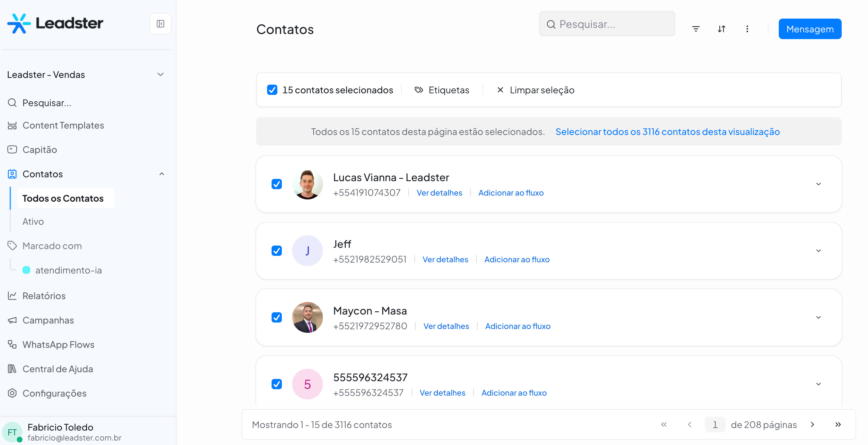Go to the last page double-arrow
The width and height of the screenshot is (868, 445).
[x=838, y=424]
